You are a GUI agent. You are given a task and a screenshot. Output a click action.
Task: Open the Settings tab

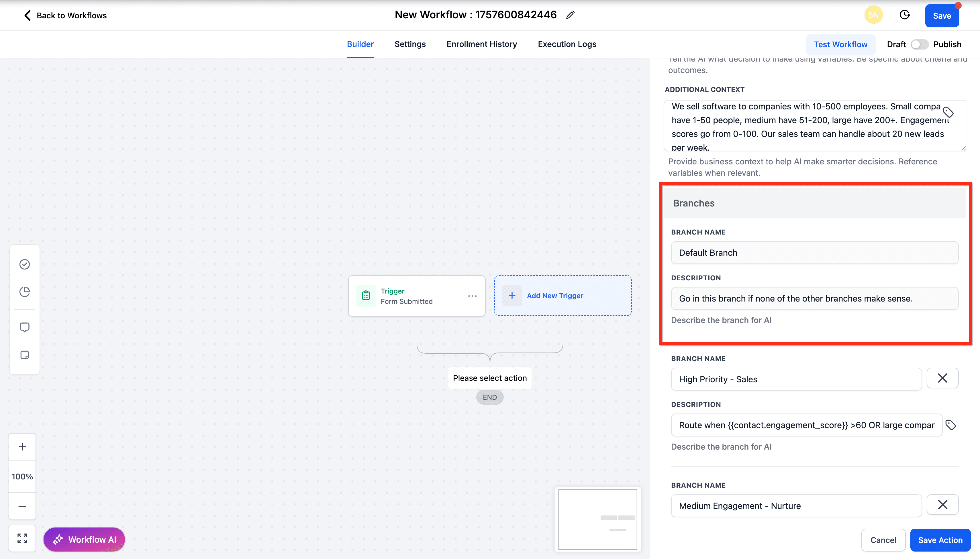[x=410, y=44]
